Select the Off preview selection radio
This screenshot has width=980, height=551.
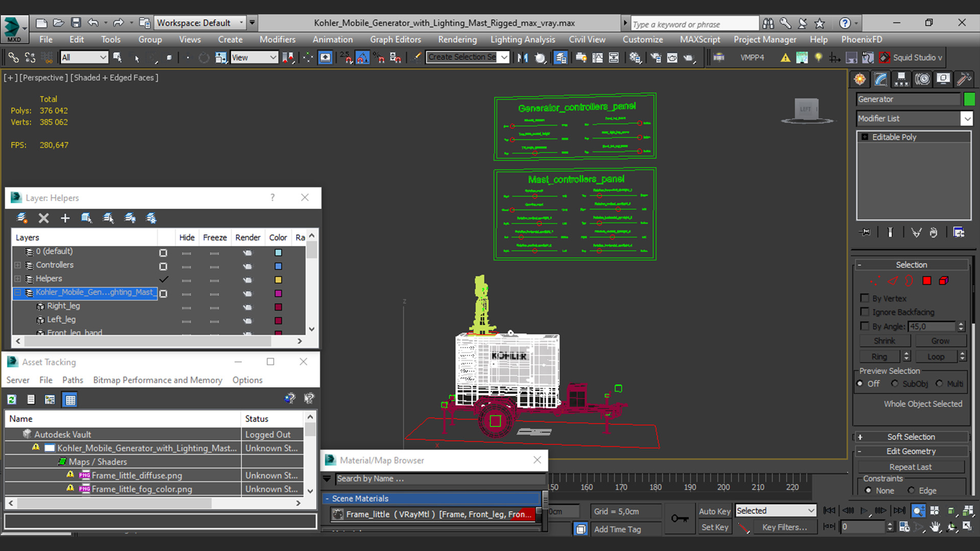[860, 384]
